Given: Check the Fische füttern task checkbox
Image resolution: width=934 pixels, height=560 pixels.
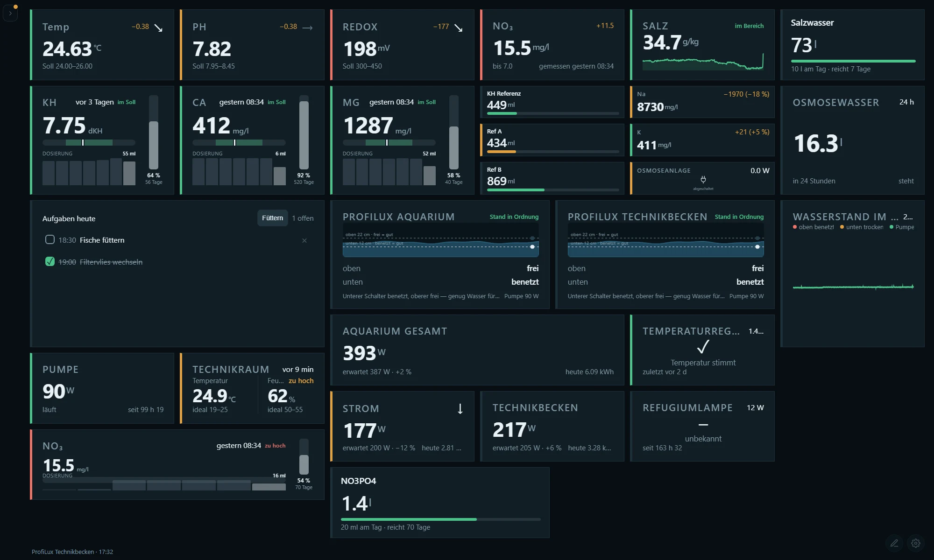Looking at the screenshot, I should pos(50,239).
